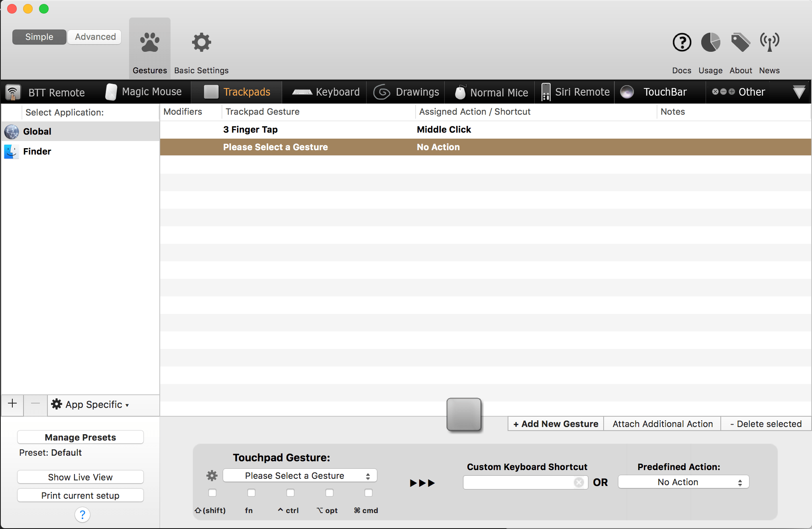Switch to Drawings tab
The width and height of the screenshot is (812, 529).
click(x=406, y=92)
